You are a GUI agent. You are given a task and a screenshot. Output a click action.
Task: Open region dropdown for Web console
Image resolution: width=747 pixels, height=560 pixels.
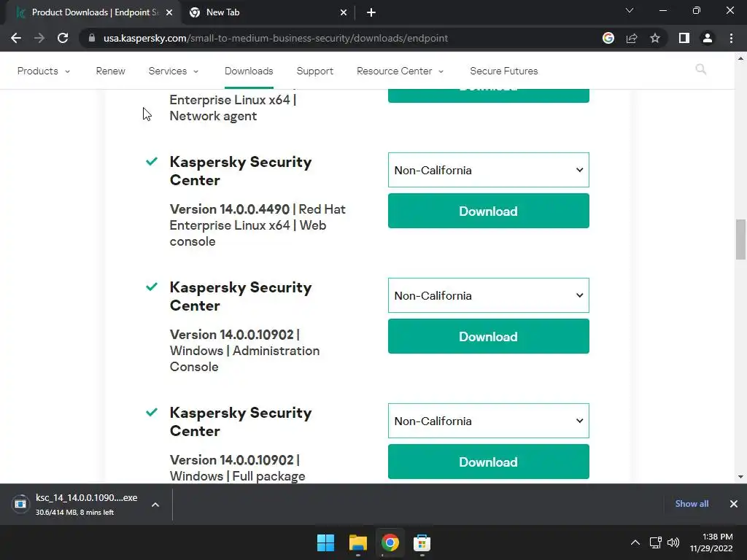pos(488,170)
